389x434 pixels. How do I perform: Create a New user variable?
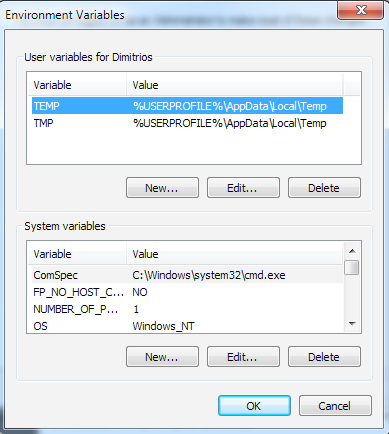pyautogui.click(x=162, y=188)
